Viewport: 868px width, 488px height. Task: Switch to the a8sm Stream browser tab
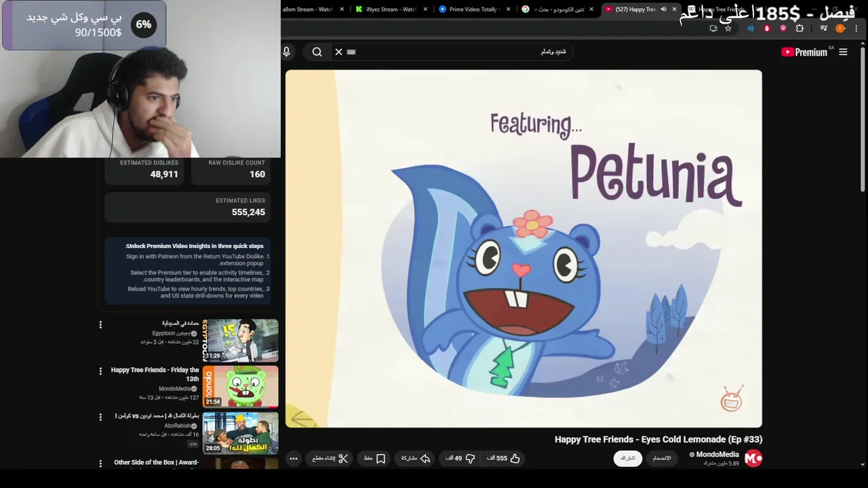point(307,9)
